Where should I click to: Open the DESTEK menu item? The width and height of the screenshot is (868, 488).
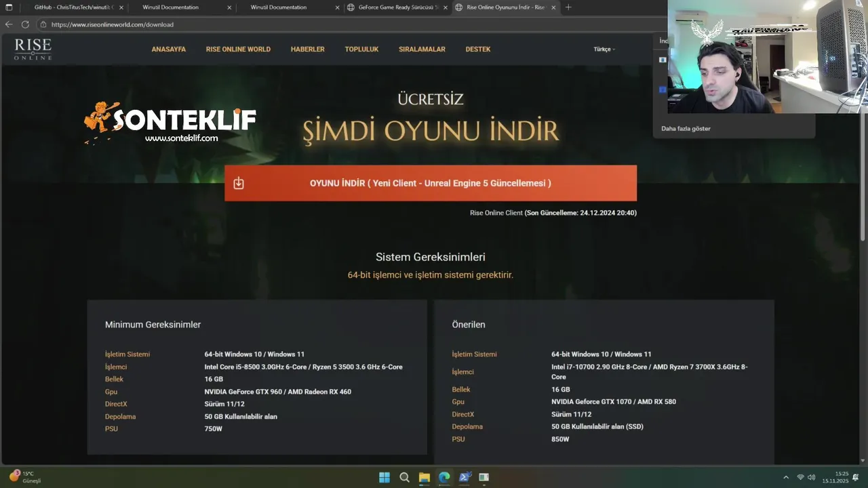coord(477,49)
